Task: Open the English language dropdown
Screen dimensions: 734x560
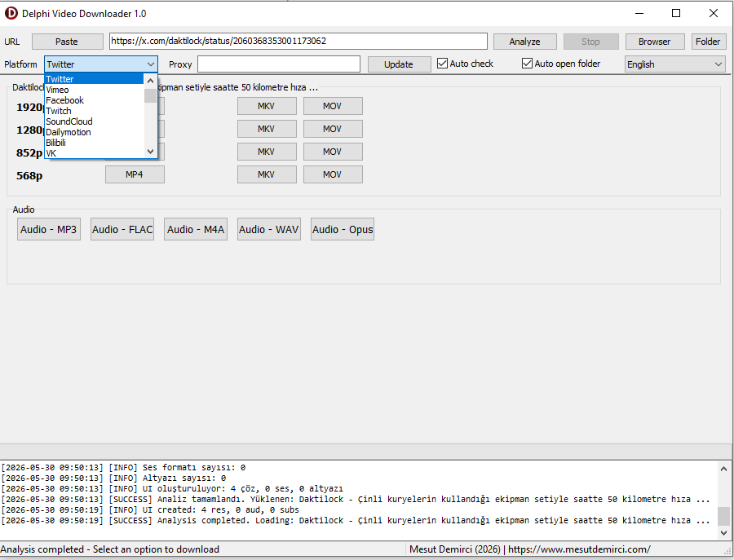Action: tap(675, 64)
